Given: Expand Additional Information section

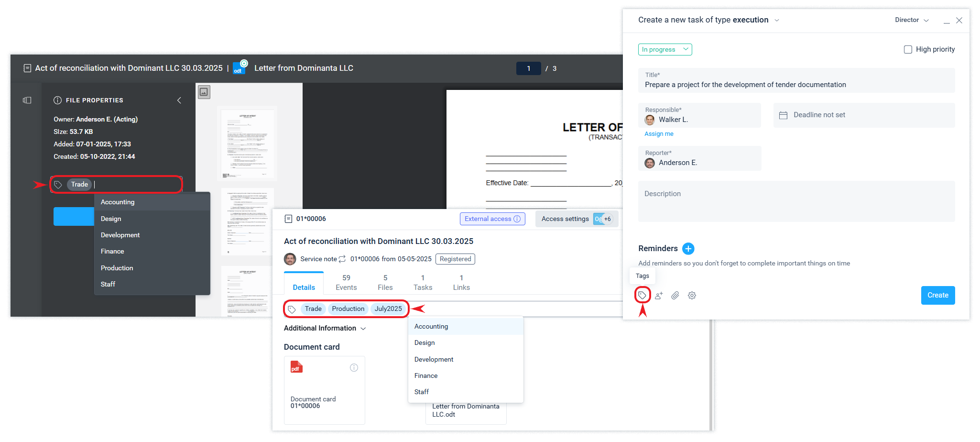Looking at the screenshot, I should [325, 328].
